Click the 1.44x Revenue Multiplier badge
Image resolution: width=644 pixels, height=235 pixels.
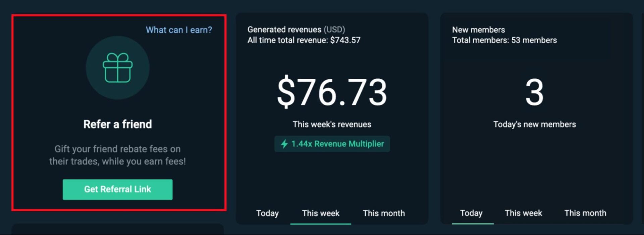point(332,144)
